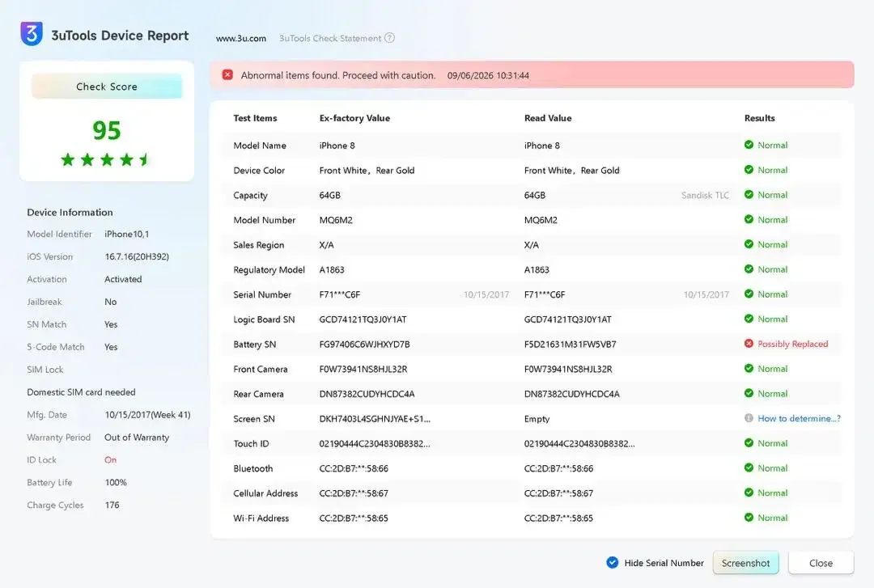
Task: Click the green check icon for Front Camera
Action: pyautogui.click(x=749, y=368)
